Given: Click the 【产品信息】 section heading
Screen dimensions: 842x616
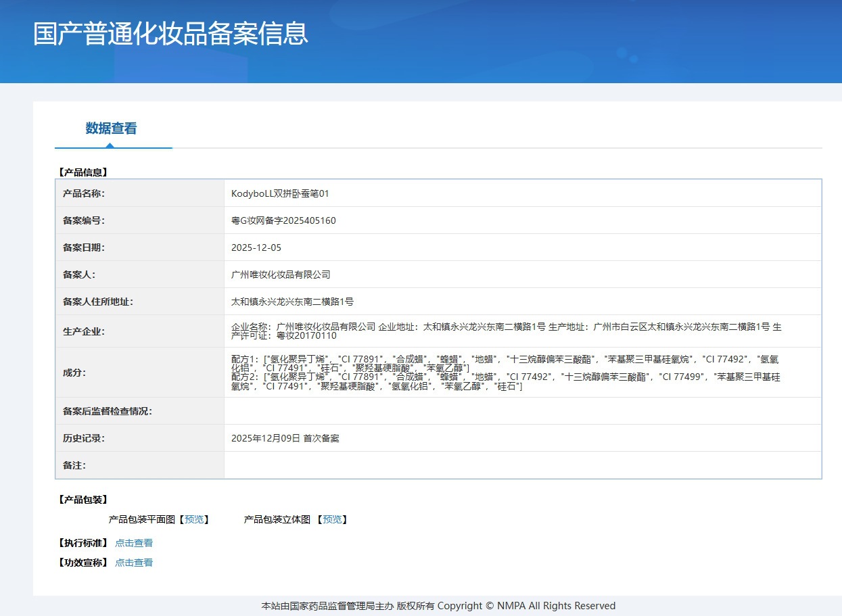Looking at the screenshot, I should click(83, 172).
